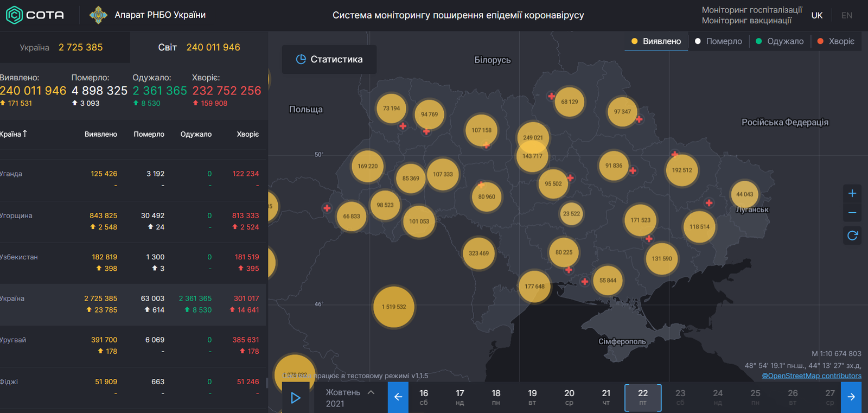Click the РНБО emblem icon
This screenshot has height=413, width=868.
pos(98,15)
